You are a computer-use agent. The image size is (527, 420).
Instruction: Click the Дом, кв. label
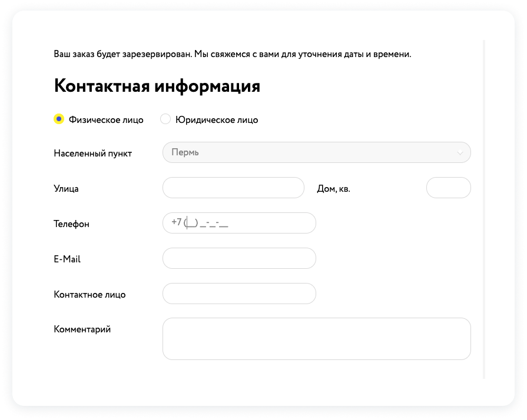point(333,189)
